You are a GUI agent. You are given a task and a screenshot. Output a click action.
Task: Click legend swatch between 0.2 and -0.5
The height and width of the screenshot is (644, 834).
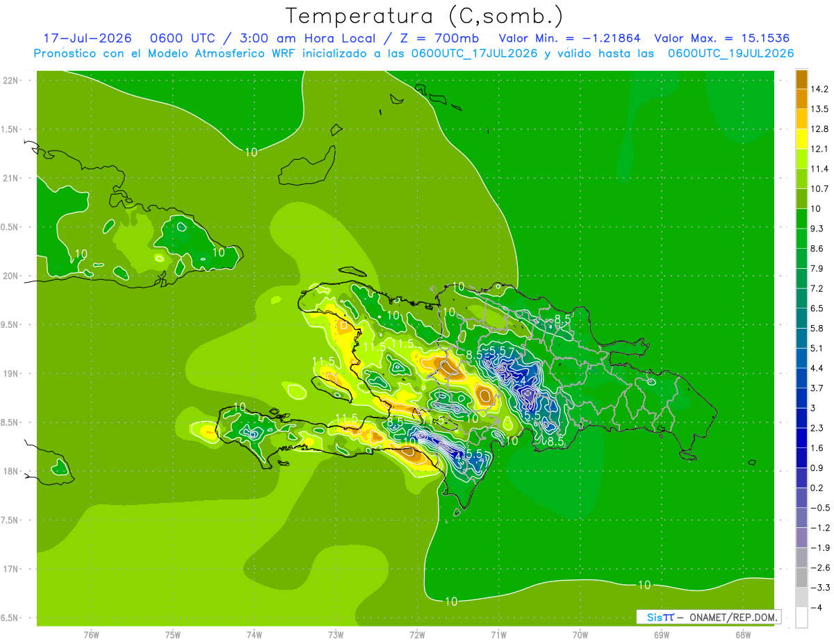(x=801, y=498)
